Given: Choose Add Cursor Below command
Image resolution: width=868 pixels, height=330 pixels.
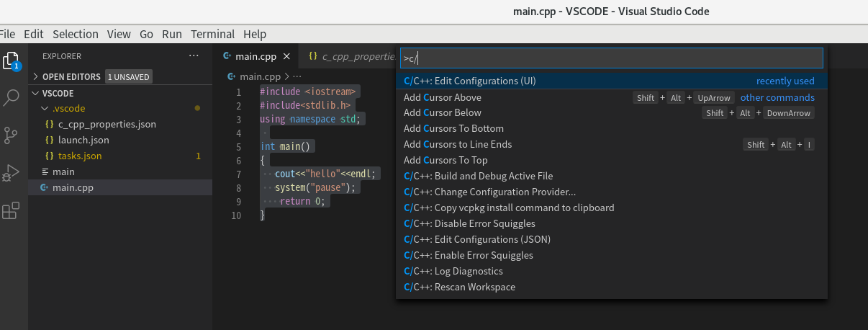Looking at the screenshot, I should [x=613, y=112].
